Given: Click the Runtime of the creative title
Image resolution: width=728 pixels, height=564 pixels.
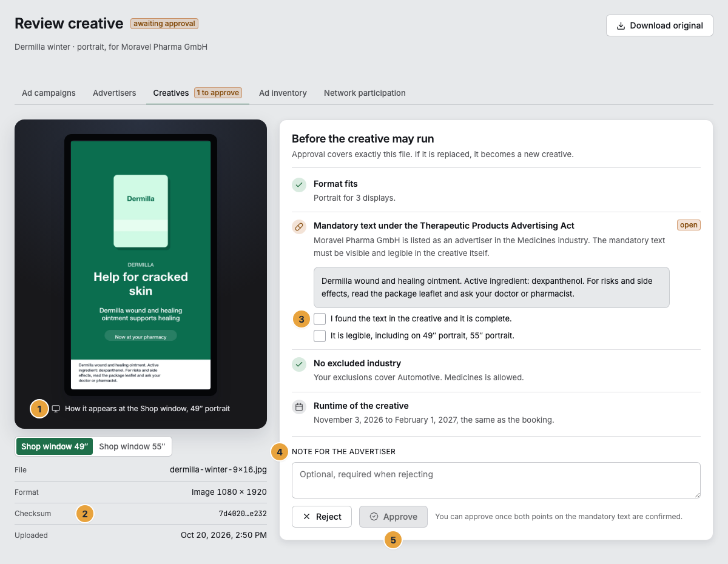Looking at the screenshot, I should (x=361, y=406).
